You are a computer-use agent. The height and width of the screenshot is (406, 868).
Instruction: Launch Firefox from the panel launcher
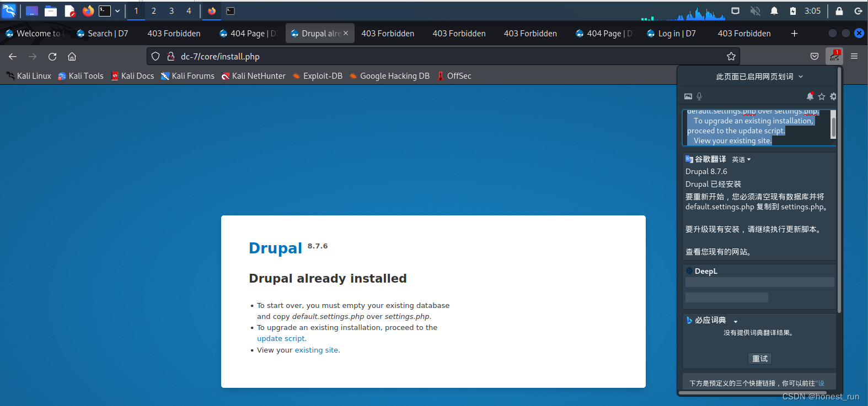pos(88,10)
